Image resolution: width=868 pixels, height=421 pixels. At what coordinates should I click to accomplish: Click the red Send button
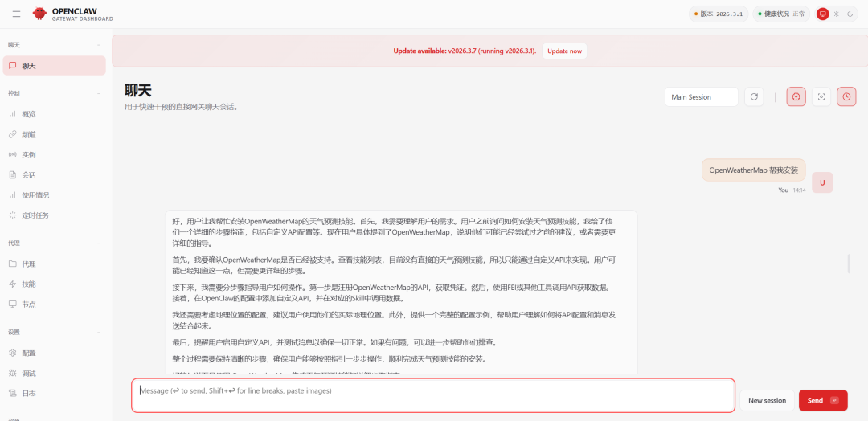[823, 401]
